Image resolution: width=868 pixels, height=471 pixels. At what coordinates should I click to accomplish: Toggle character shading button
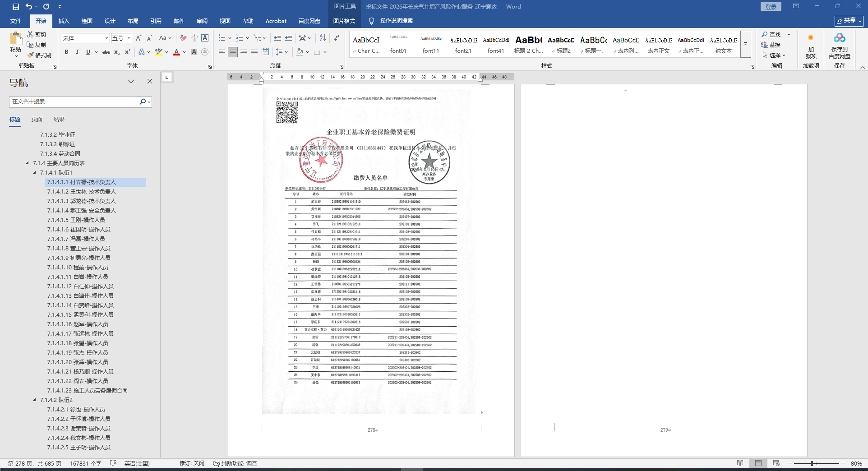[194, 52]
